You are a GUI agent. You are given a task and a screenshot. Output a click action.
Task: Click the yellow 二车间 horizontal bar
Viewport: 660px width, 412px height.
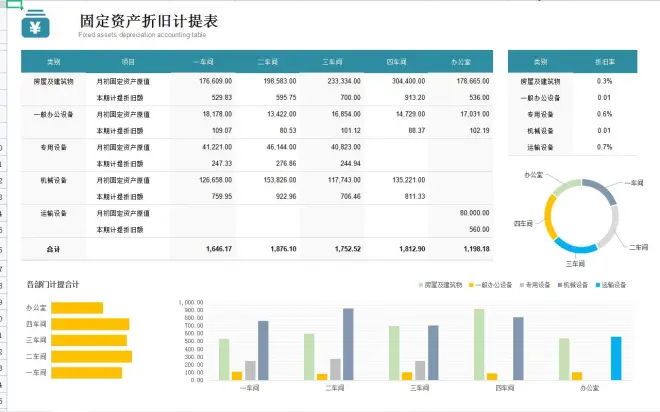tap(91, 356)
